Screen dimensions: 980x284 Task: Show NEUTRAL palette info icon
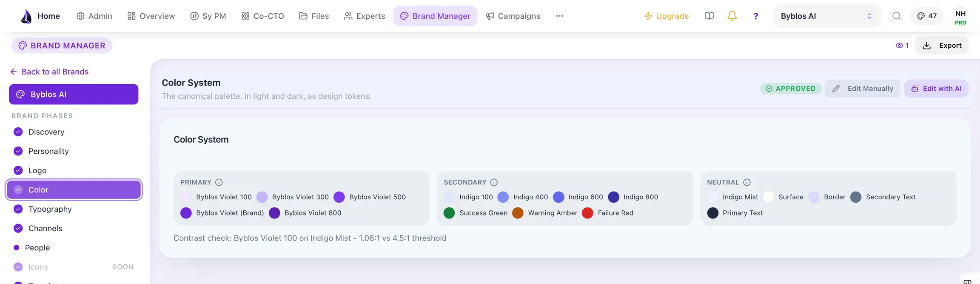click(x=746, y=182)
